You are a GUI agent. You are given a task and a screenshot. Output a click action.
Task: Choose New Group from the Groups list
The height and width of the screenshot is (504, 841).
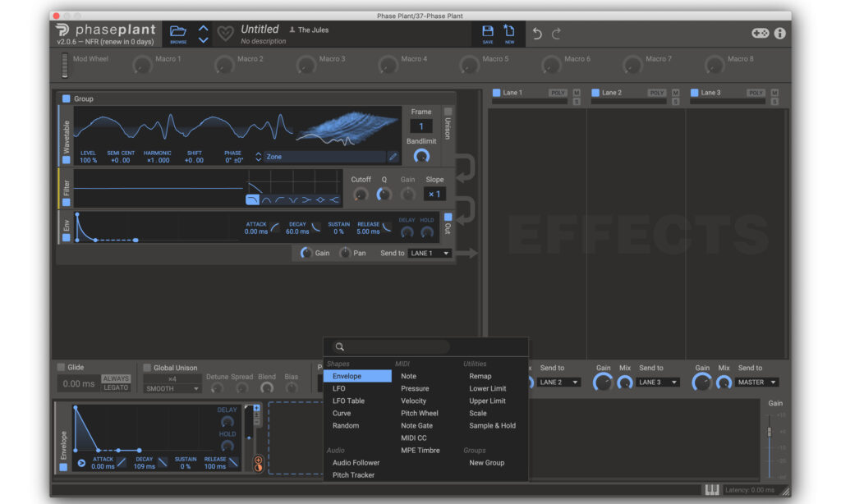pos(486,463)
